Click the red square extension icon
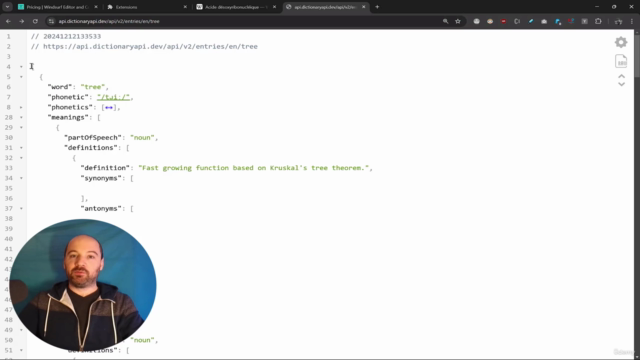The width and height of the screenshot is (640, 360). [x=504, y=21]
